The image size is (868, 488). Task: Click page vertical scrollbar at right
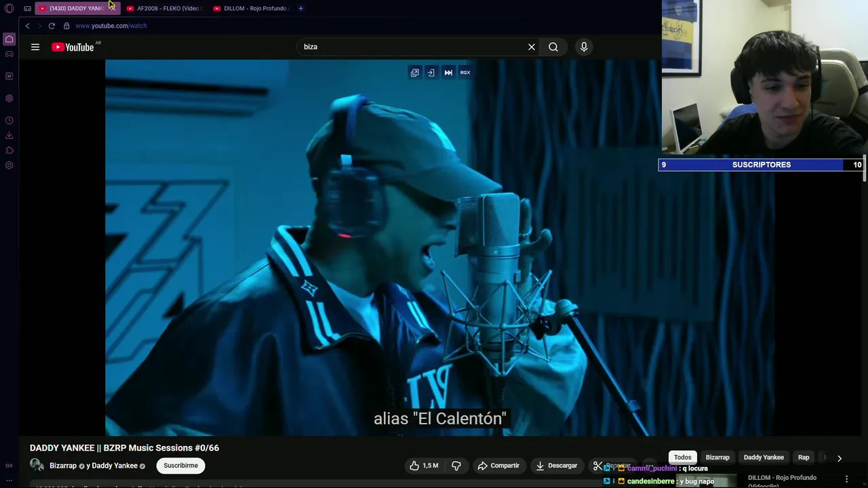click(864, 169)
